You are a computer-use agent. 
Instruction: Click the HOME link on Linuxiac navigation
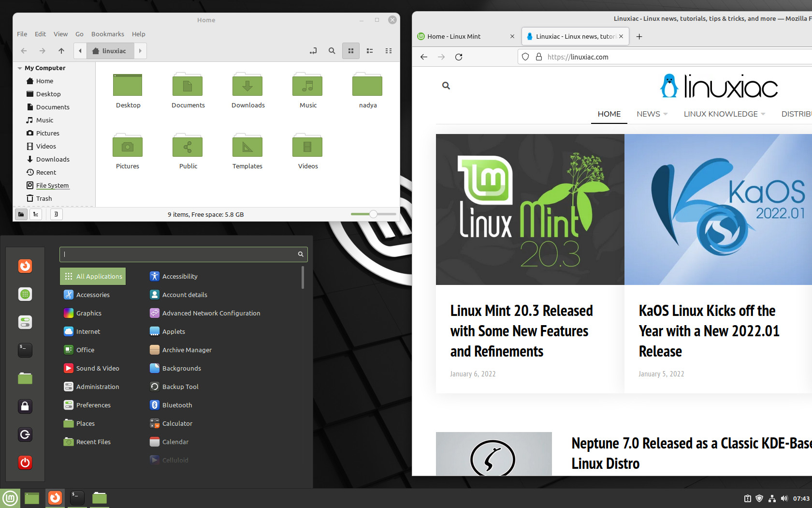[609, 114]
